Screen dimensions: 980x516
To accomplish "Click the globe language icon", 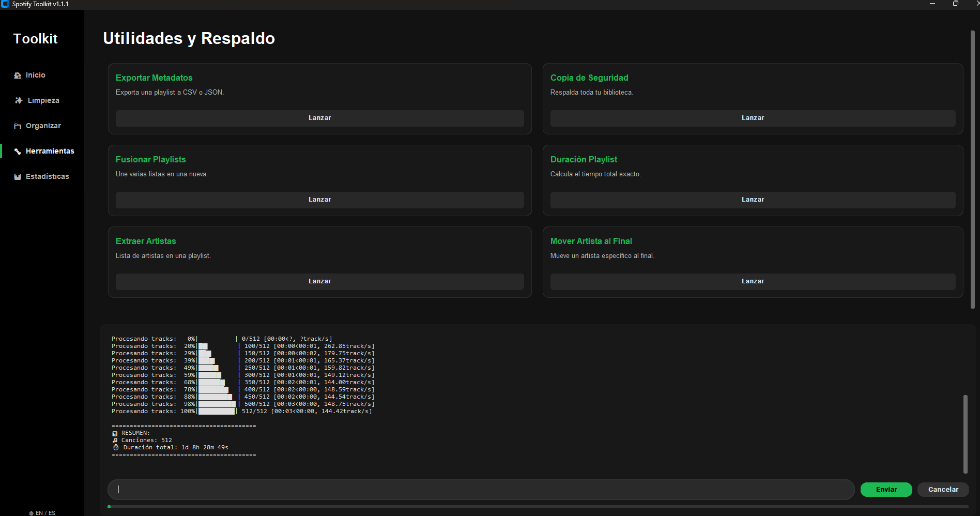I will point(32,513).
